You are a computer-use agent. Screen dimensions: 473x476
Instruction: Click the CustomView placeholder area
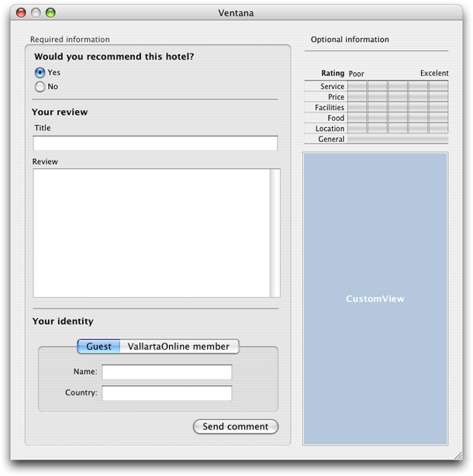[x=375, y=298]
